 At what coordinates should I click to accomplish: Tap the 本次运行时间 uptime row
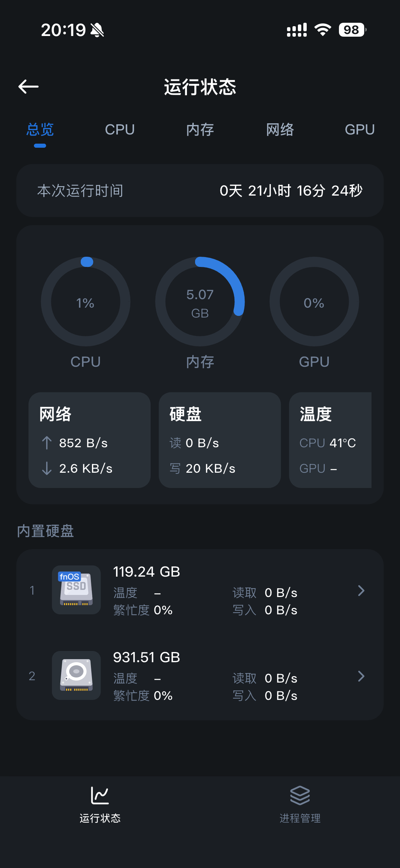point(200,191)
